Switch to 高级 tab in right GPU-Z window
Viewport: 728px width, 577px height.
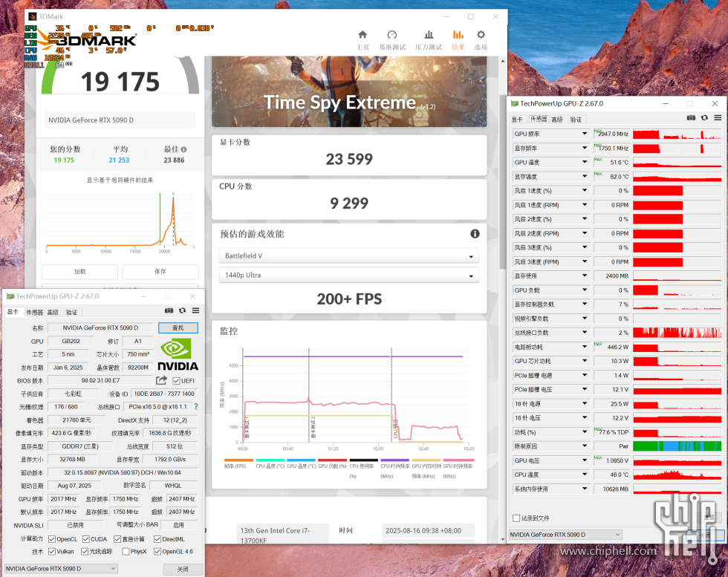point(557,120)
